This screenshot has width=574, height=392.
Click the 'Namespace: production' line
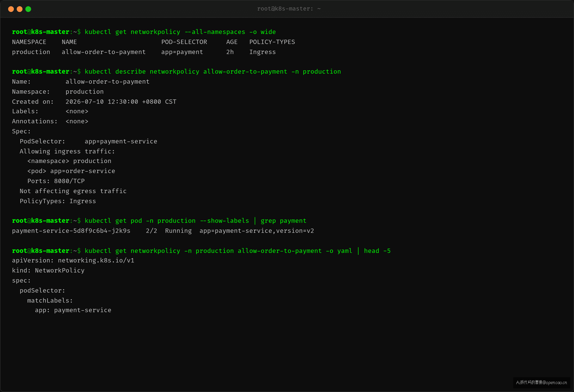(58, 92)
